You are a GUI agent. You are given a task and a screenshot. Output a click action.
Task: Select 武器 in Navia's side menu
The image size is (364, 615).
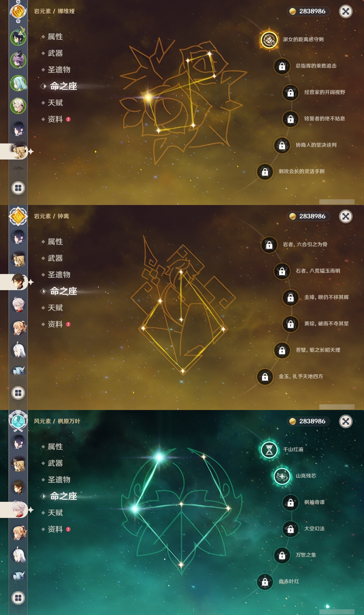(x=55, y=53)
